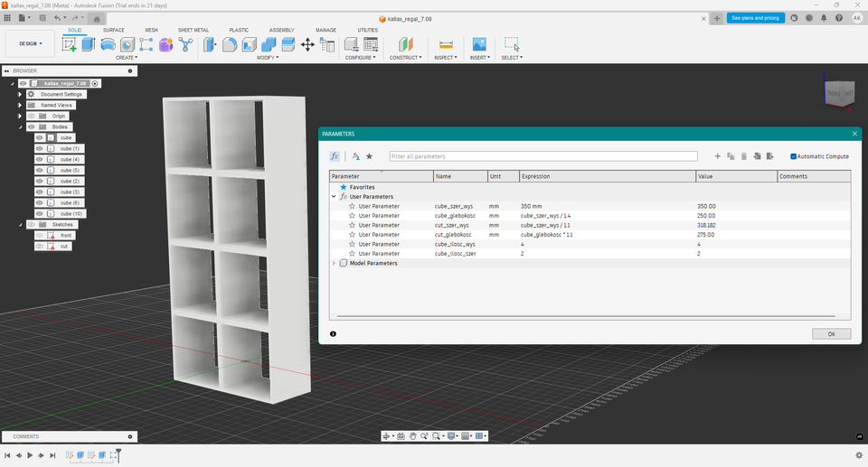Screen dimensions: 868x467
Task: Switch to the MESH tab
Action: [x=151, y=30]
